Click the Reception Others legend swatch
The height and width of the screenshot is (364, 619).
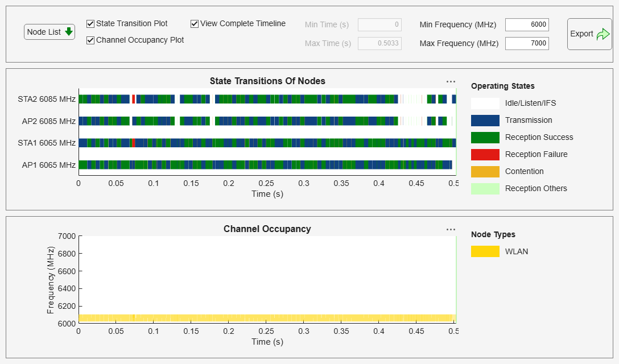click(485, 189)
